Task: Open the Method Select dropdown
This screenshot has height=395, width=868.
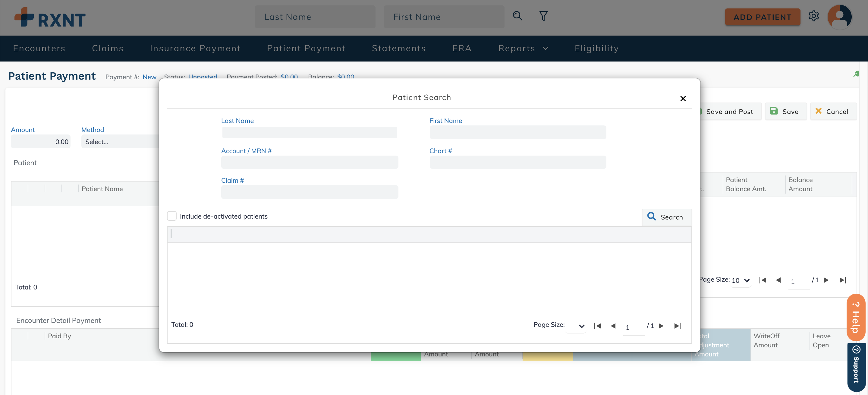Action: pos(120,141)
